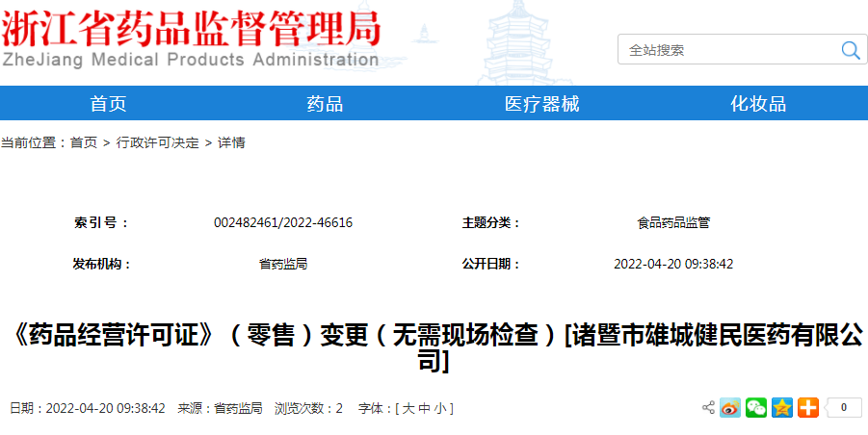Set font size to 小
Screen dimensions: 868x435
(x=440, y=408)
